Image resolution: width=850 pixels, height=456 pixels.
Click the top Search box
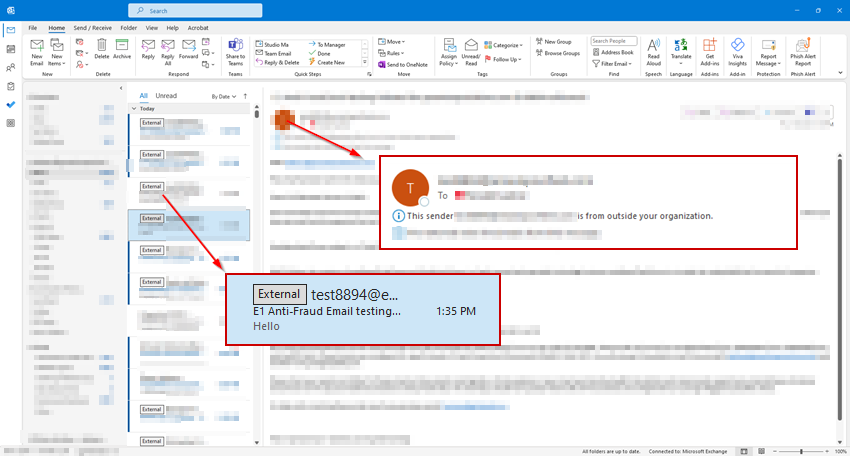pyautogui.click(x=195, y=10)
